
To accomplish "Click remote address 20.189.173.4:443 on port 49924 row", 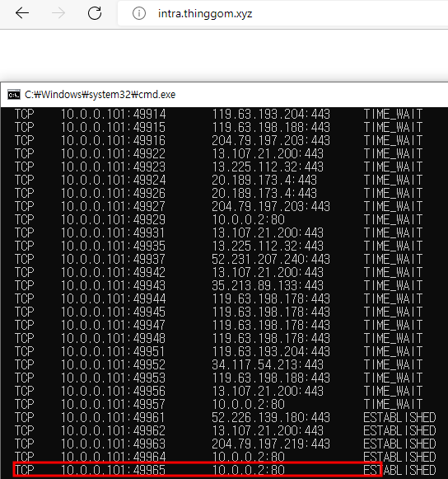I will click(264, 180).
